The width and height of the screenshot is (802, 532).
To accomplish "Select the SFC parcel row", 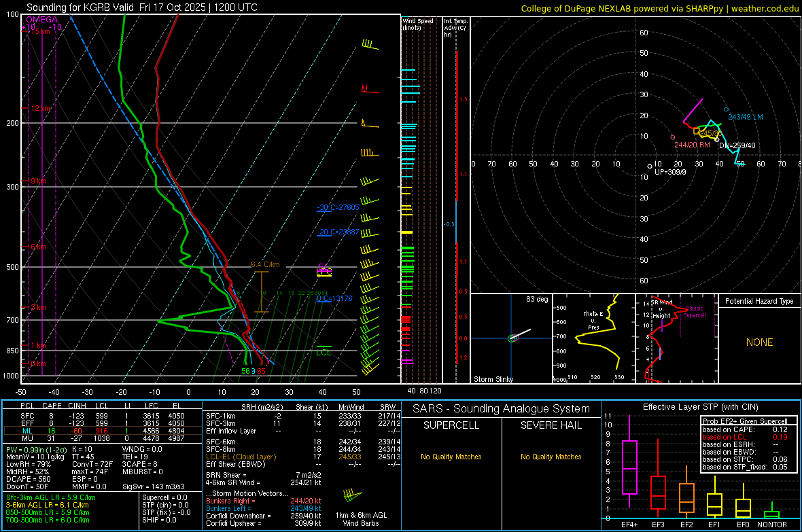I will pyautogui.click(x=103, y=416).
